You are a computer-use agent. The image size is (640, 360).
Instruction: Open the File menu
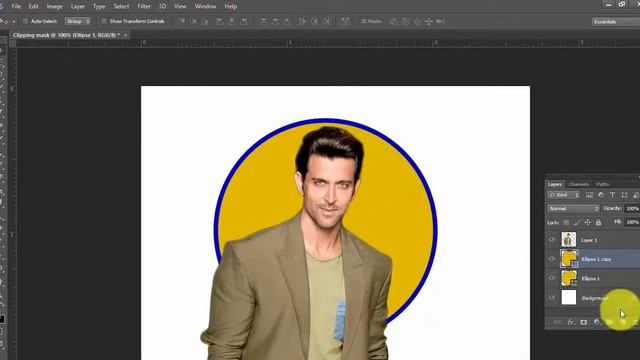click(x=16, y=7)
